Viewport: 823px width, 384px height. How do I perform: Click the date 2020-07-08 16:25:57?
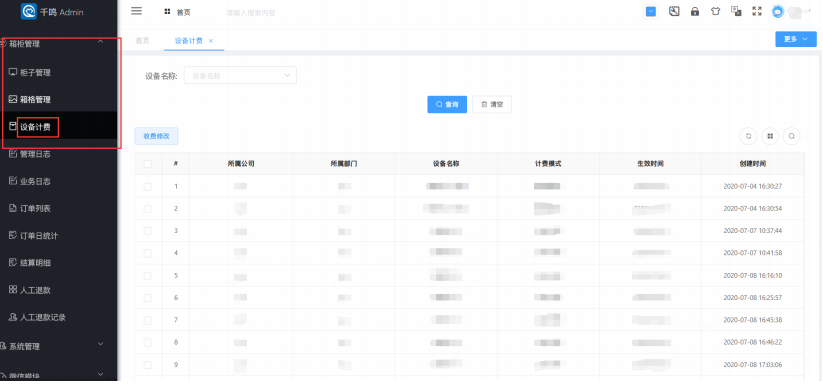(753, 297)
